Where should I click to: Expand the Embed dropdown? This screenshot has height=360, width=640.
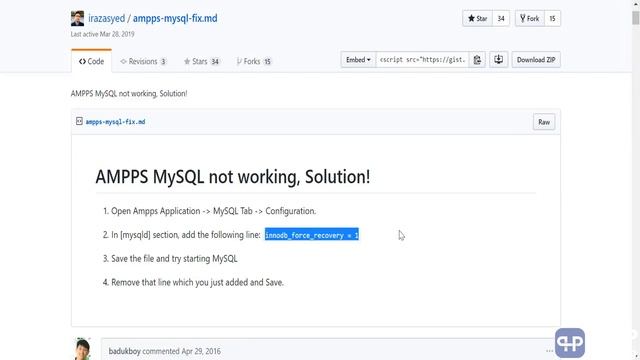point(358,60)
